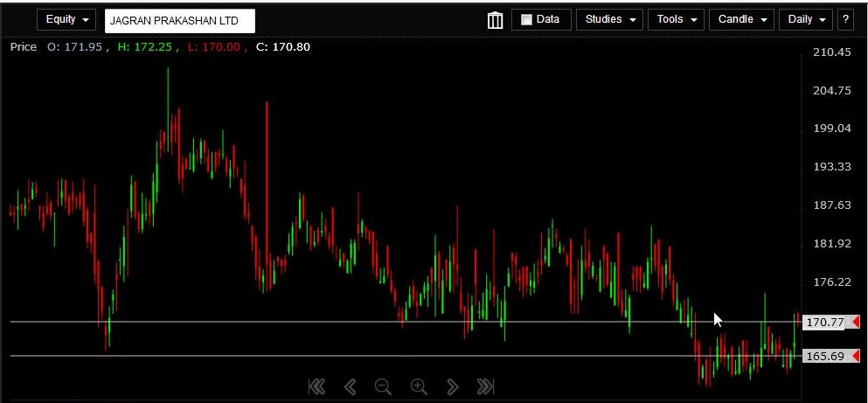Open the Equity dropdown
Viewport: 868px width, 403px height.
click(x=67, y=20)
